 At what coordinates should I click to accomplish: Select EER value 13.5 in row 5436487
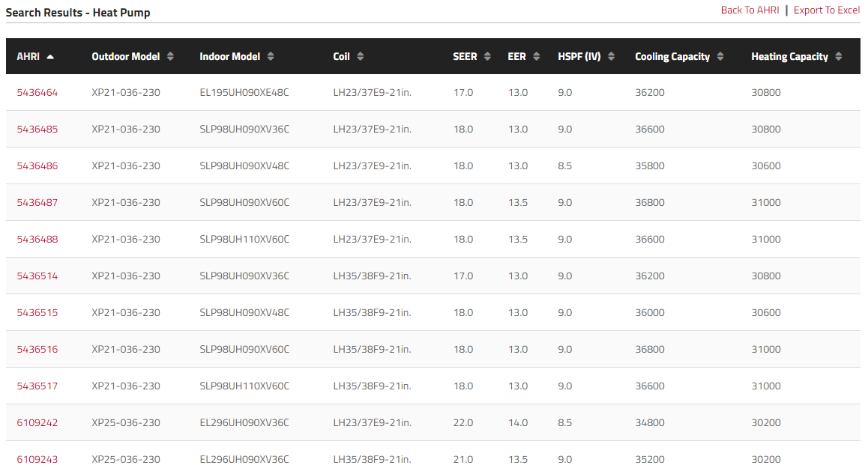(x=518, y=202)
